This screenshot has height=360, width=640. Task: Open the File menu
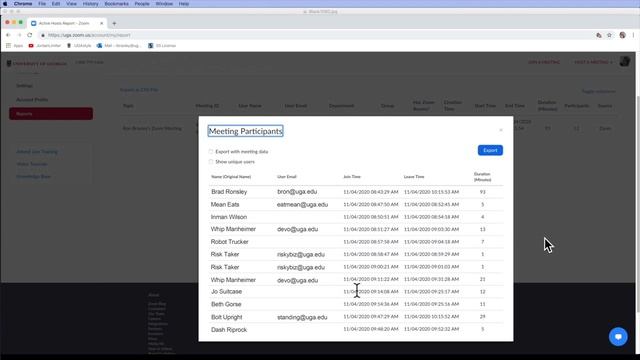[x=42, y=4]
